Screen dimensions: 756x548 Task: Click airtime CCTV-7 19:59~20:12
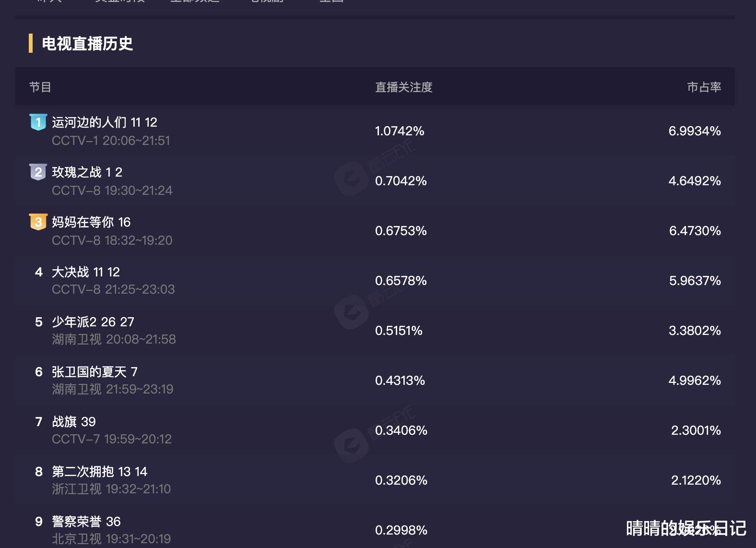click(x=112, y=439)
